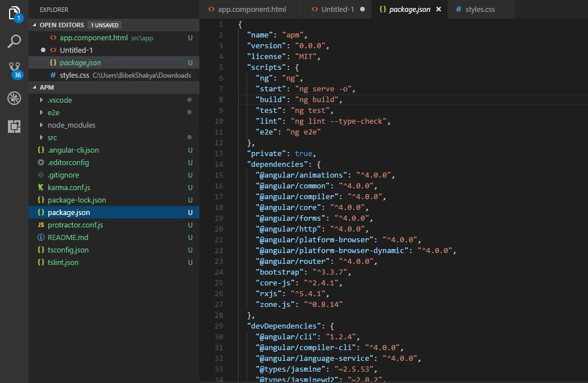Viewport: 588px width, 383px height.
Task: Select package.json in the APM tree
Action: coord(114,212)
